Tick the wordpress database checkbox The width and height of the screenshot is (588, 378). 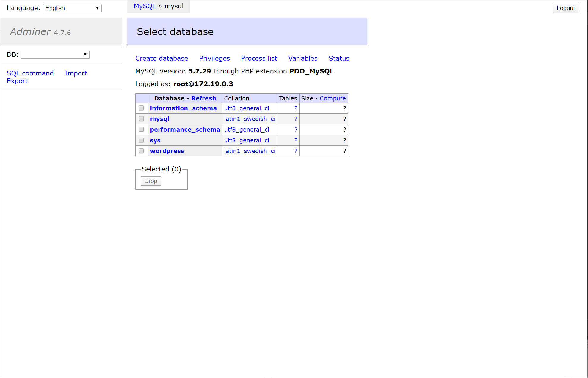141,151
